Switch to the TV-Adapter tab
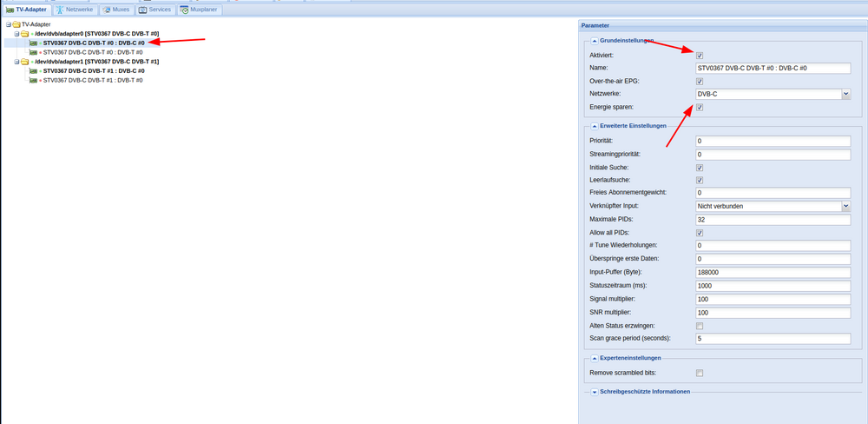Viewport: 868px width, 424px height. [x=27, y=10]
